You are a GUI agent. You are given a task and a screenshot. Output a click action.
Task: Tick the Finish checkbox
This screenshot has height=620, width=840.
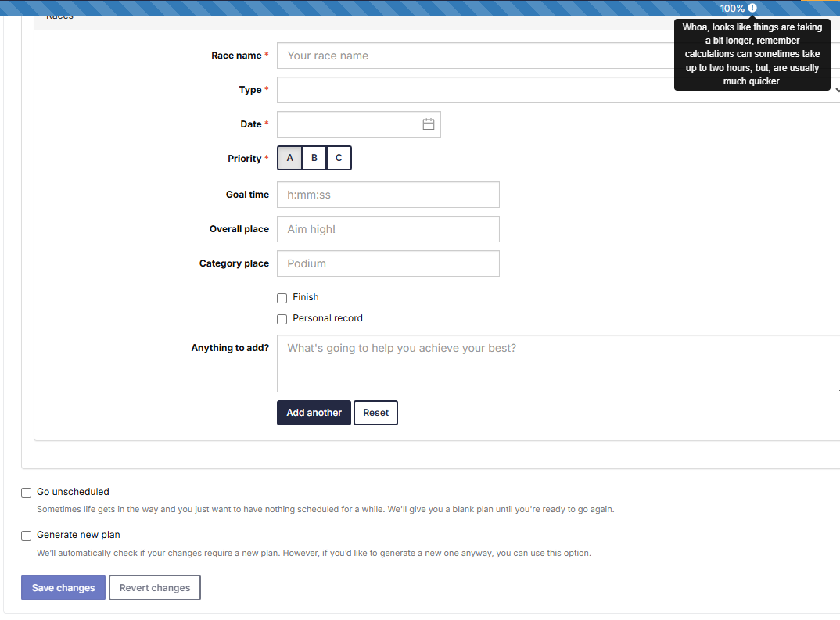click(x=282, y=298)
